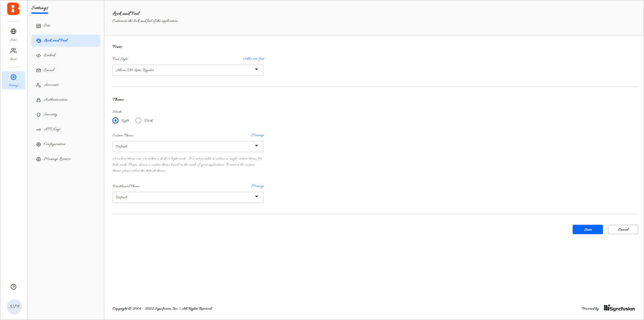Click the Settings gear icon
The image size is (644, 320).
[x=13, y=77]
